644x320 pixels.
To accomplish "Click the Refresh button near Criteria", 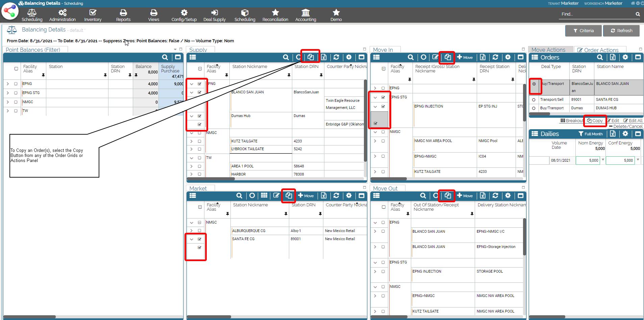I will coord(621,30).
